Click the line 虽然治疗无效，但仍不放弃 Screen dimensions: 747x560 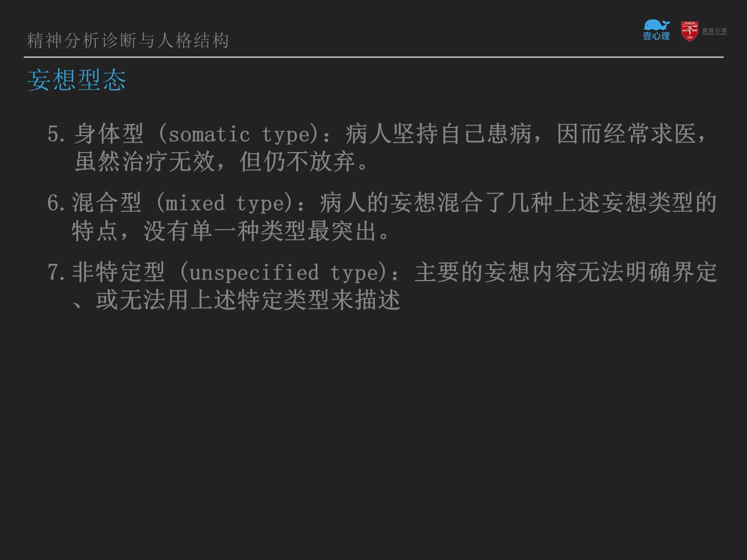point(222,161)
